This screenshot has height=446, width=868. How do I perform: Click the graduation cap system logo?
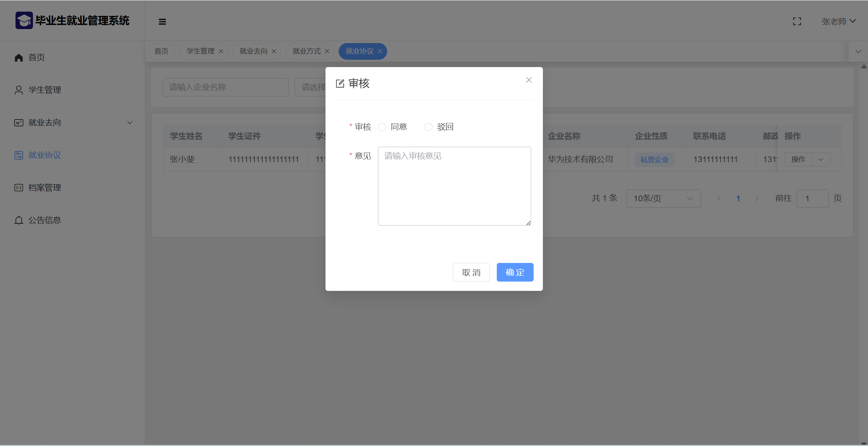tap(24, 21)
